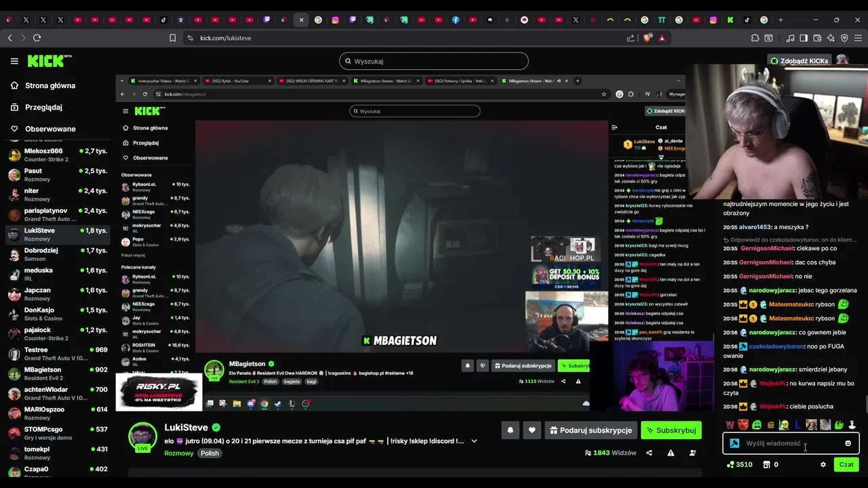Open LukiSteve channel avatar

(142, 437)
